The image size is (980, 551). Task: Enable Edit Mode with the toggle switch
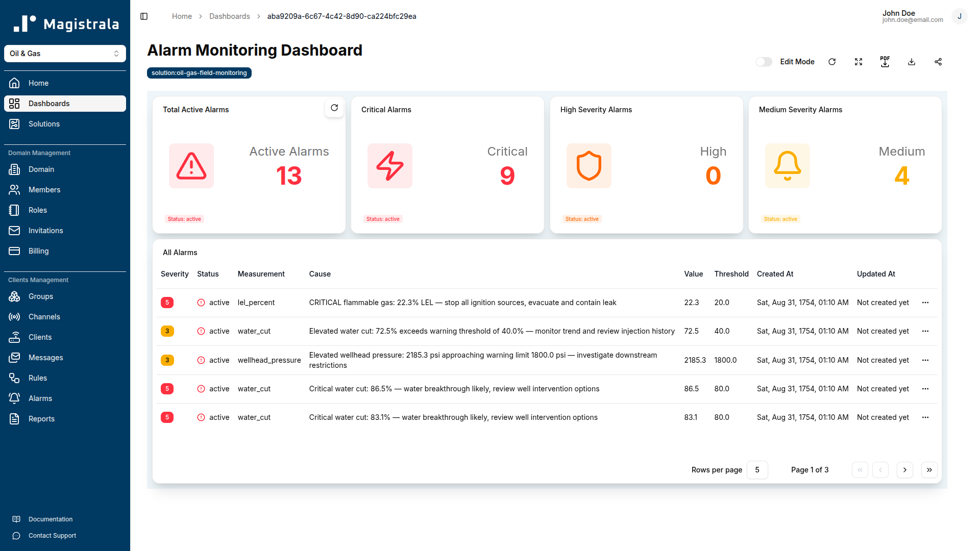pos(764,62)
